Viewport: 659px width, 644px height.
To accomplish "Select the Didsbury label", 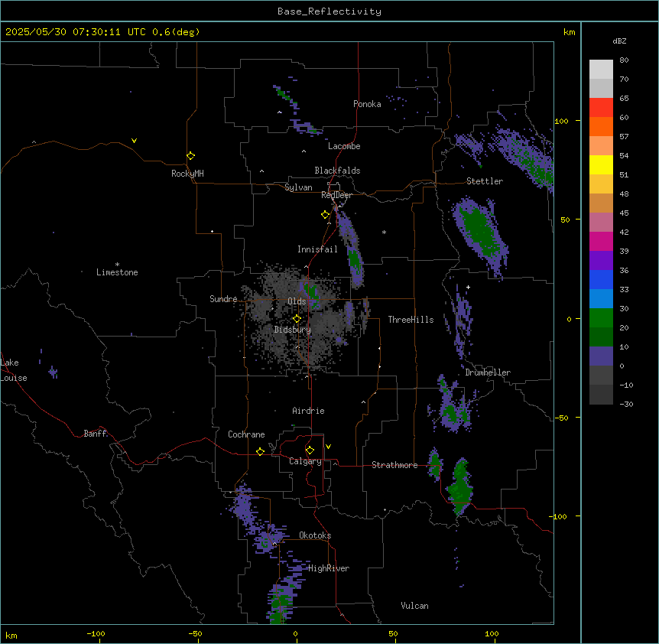I will pyautogui.click(x=293, y=330).
